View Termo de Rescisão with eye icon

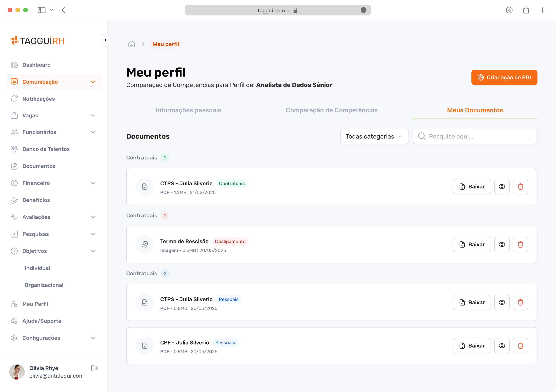click(x=502, y=244)
